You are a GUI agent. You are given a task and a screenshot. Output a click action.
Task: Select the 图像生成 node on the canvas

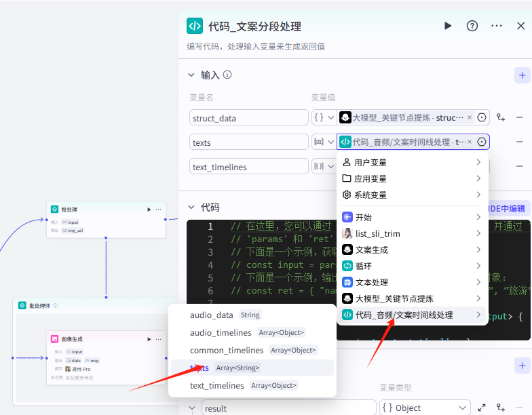pyautogui.click(x=106, y=358)
